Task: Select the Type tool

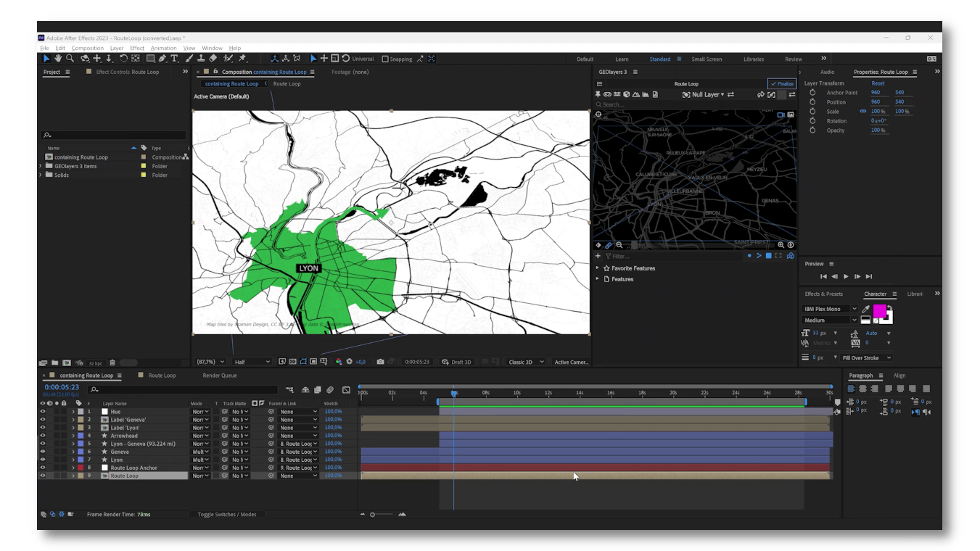Action: coord(174,59)
